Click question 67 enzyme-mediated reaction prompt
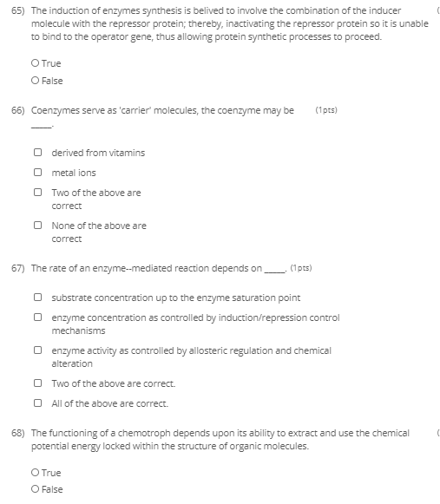 [x=159, y=268]
